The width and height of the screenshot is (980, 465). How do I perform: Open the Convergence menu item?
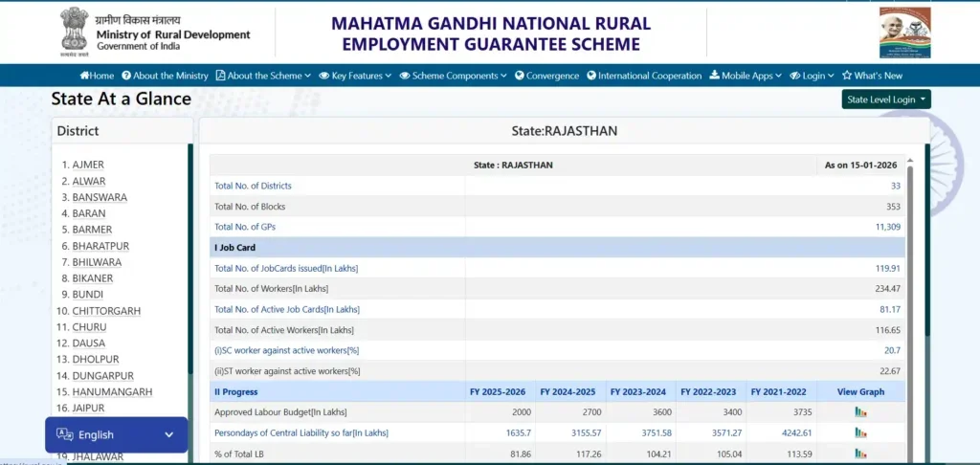pyautogui.click(x=546, y=76)
